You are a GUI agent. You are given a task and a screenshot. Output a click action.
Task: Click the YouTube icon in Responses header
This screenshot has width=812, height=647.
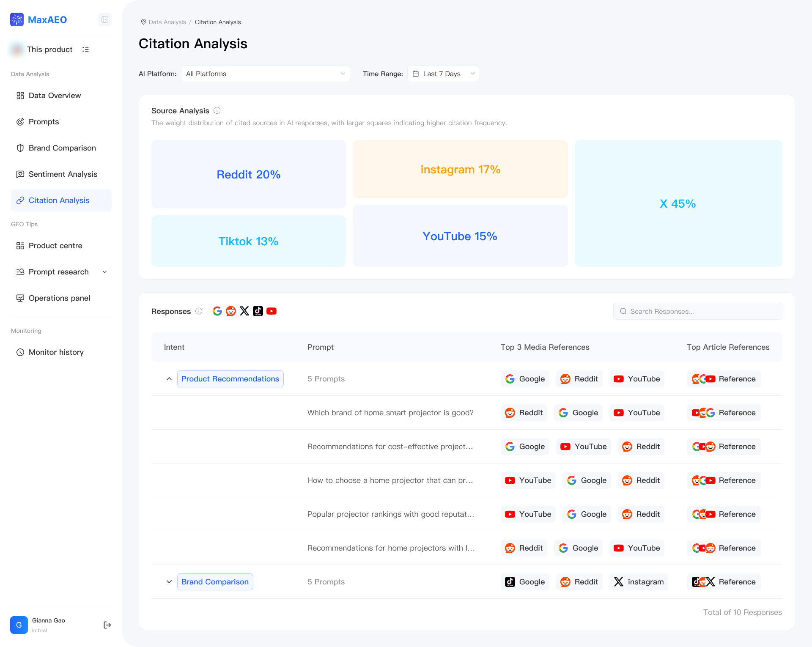[272, 311]
